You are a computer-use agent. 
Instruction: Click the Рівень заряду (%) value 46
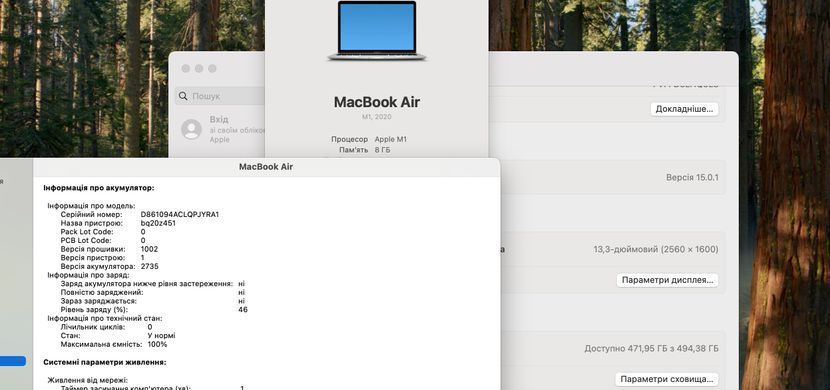pyautogui.click(x=243, y=310)
